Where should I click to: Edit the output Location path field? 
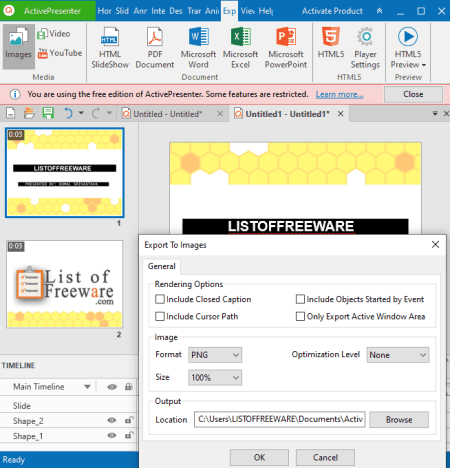(x=280, y=419)
